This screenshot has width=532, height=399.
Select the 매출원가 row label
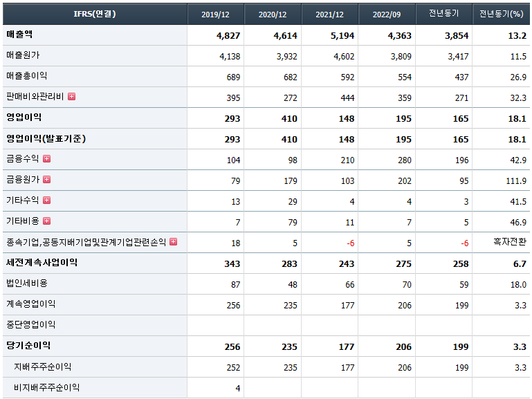click(x=23, y=55)
